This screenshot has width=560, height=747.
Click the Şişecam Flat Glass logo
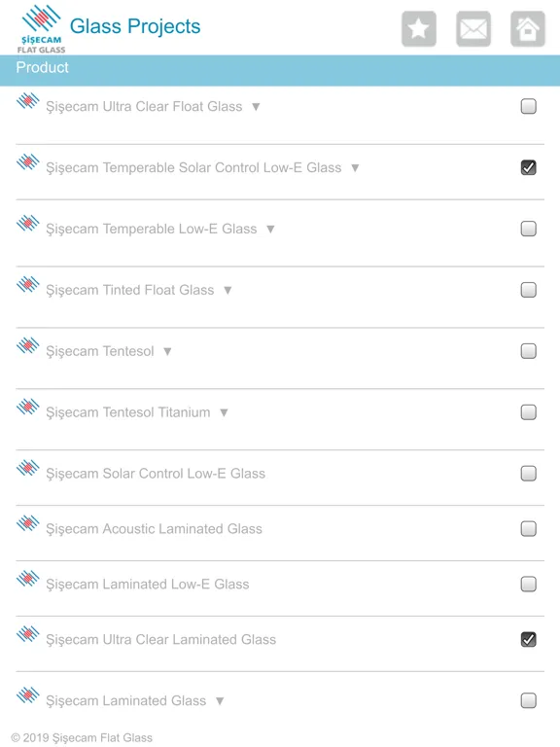pos(42,28)
